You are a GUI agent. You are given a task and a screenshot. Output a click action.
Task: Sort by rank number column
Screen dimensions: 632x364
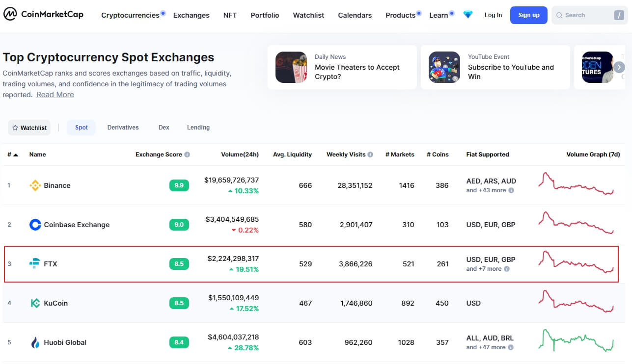coord(13,155)
